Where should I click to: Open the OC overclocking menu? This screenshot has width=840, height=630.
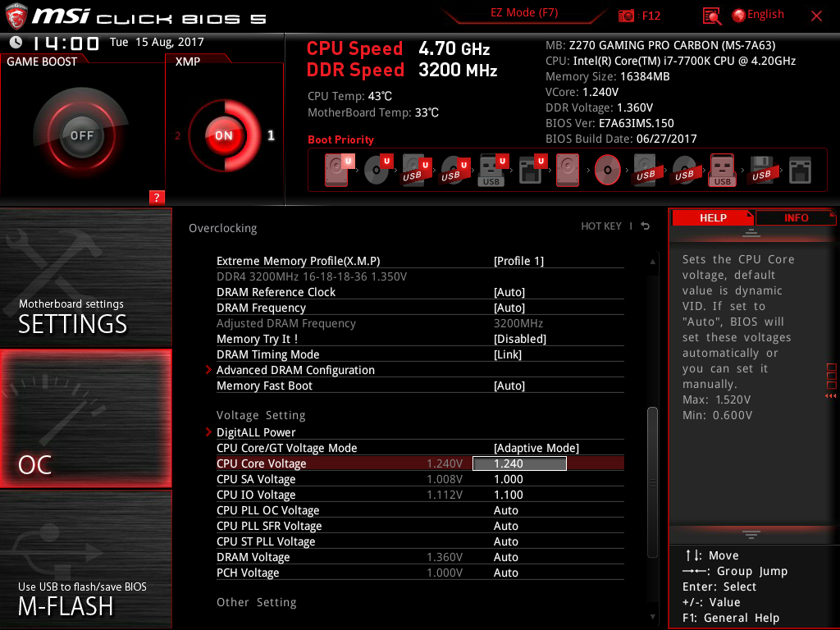(x=85, y=418)
